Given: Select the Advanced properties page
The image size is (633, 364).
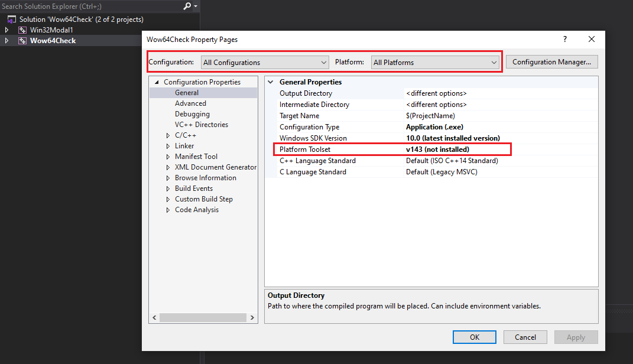Looking at the screenshot, I should pos(190,103).
